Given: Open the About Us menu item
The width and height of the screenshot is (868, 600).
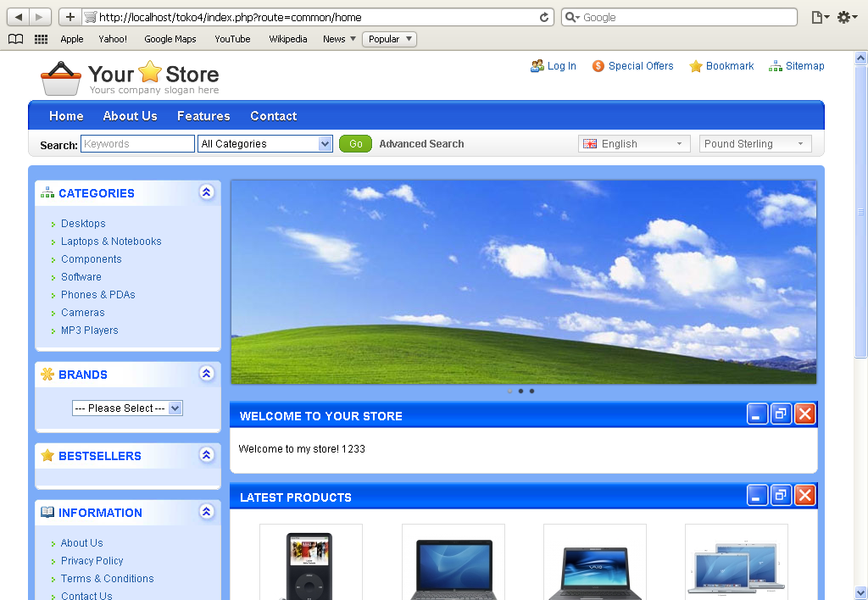Looking at the screenshot, I should pos(130,116).
